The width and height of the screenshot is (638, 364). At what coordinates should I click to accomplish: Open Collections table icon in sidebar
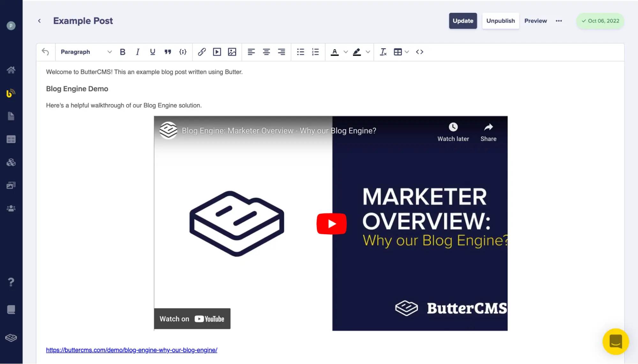11,139
